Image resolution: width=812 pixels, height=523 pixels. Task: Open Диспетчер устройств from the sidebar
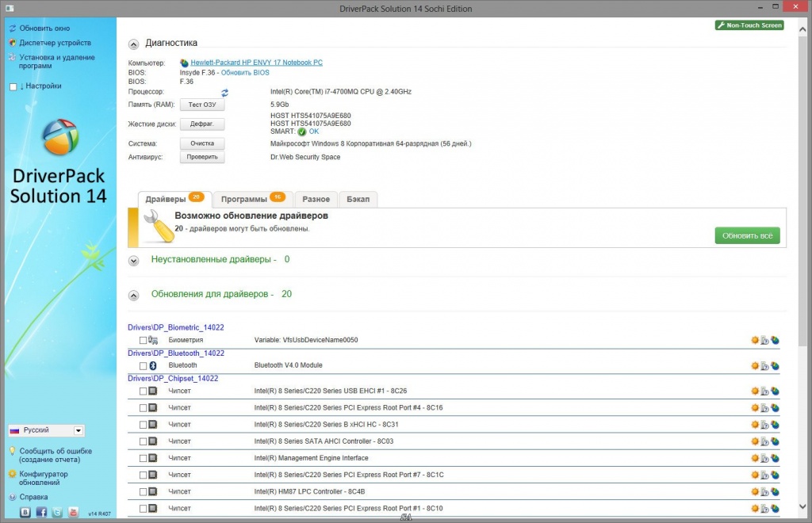(48, 43)
